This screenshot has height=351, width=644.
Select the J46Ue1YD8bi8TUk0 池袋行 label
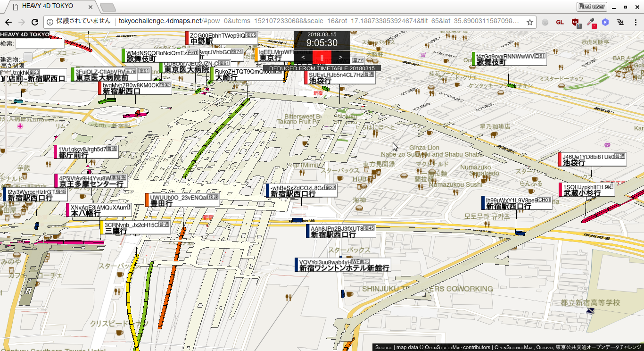pyautogui.click(x=592, y=159)
